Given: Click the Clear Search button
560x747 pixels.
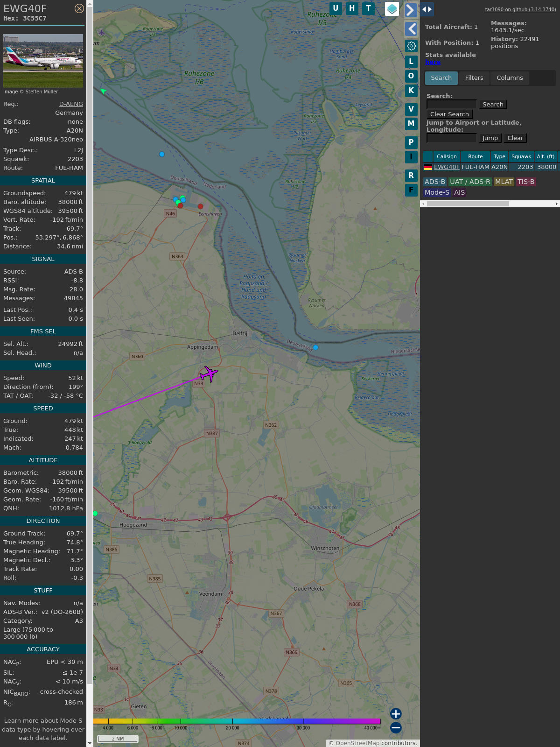Looking at the screenshot, I should [449, 114].
